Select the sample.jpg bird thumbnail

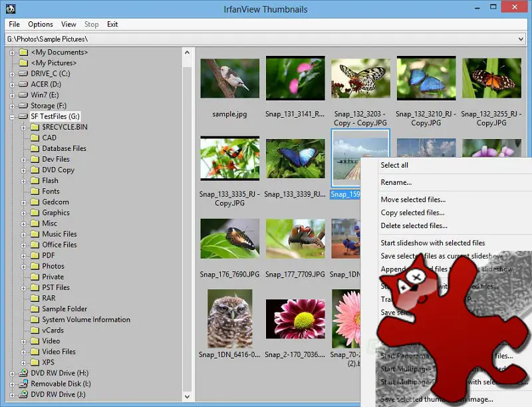229,78
